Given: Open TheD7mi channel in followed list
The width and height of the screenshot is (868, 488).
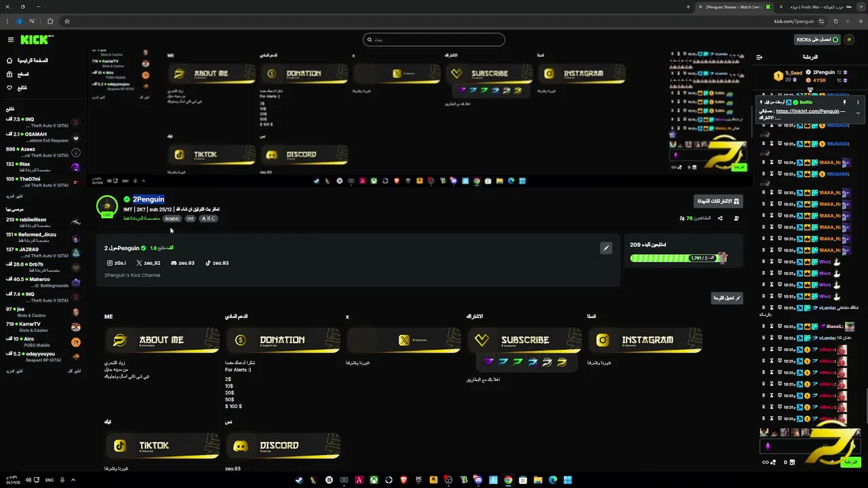Looking at the screenshot, I should pos(43,182).
